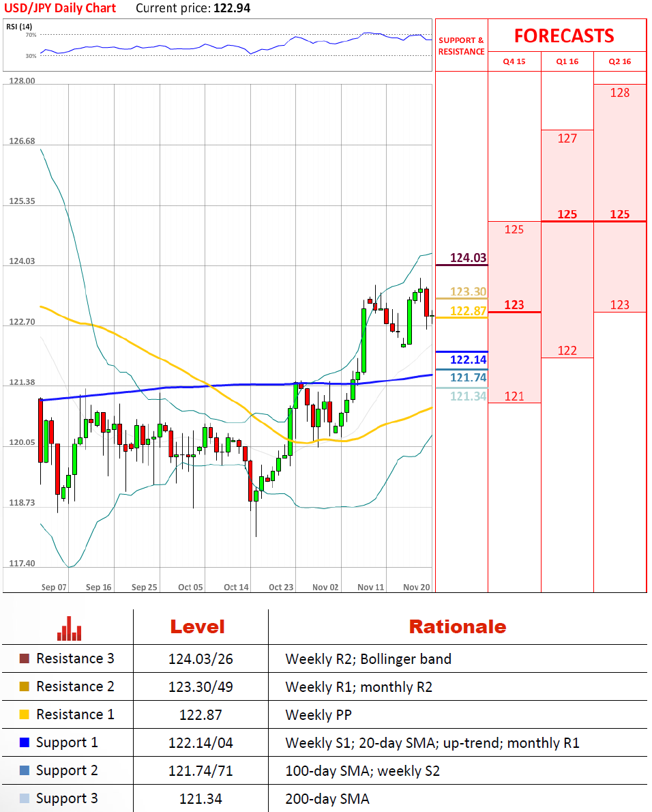Click the Resistance 2 gold color swatch
652x812 pixels.
point(25,686)
